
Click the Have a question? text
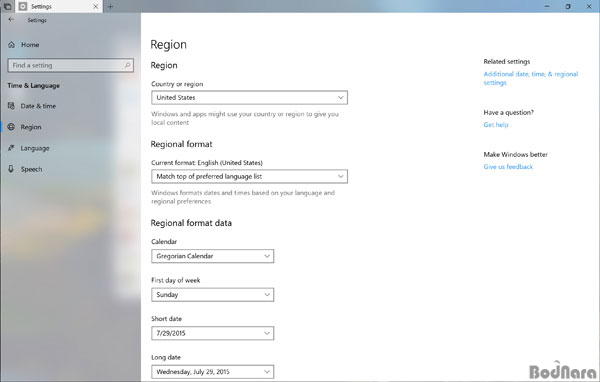point(508,112)
